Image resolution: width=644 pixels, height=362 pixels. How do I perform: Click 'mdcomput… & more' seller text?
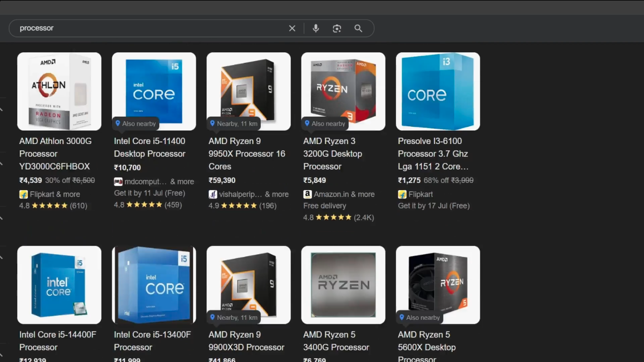pyautogui.click(x=160, y=182)
